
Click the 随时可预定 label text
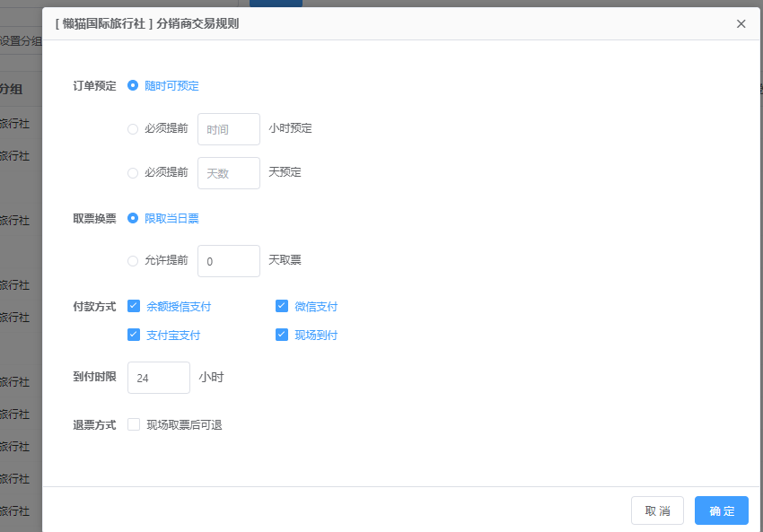point(171,86)
